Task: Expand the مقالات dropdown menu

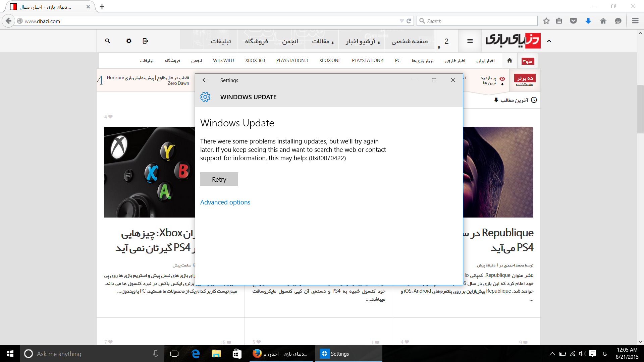Action: [x=323, y=41]
